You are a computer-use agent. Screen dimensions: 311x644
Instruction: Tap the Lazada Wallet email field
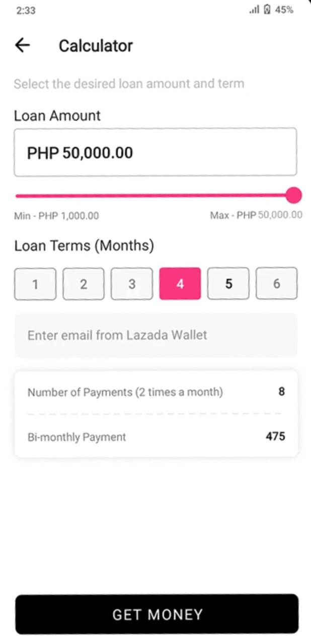(x=155, y=335)
